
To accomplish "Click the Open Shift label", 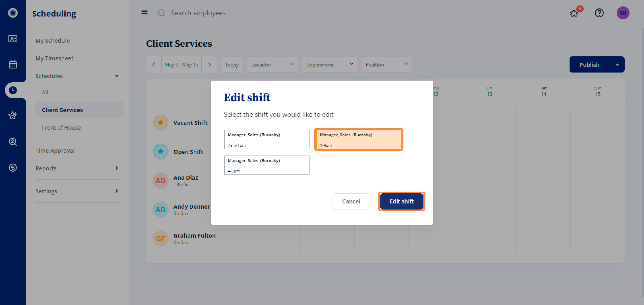I will [x=188, y=152].
